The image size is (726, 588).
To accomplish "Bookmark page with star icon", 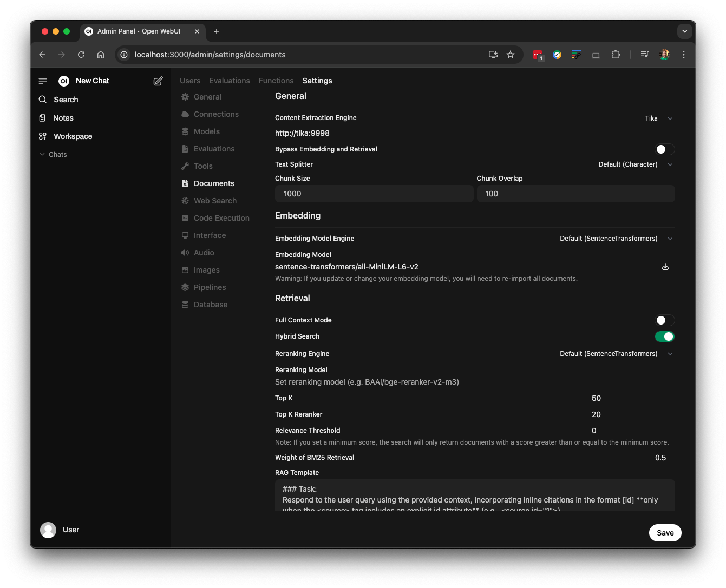I will [511, 55].
